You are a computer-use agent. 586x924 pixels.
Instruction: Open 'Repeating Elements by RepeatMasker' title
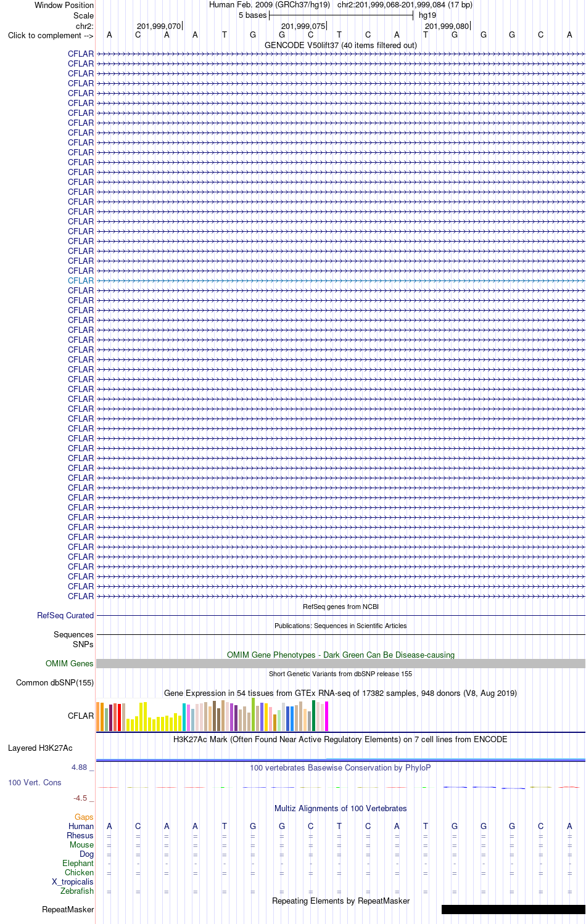tap(340, 901)
